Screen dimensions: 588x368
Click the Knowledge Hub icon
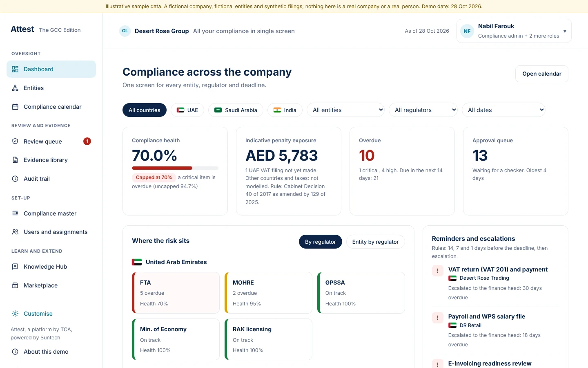(x=15, y=267)
